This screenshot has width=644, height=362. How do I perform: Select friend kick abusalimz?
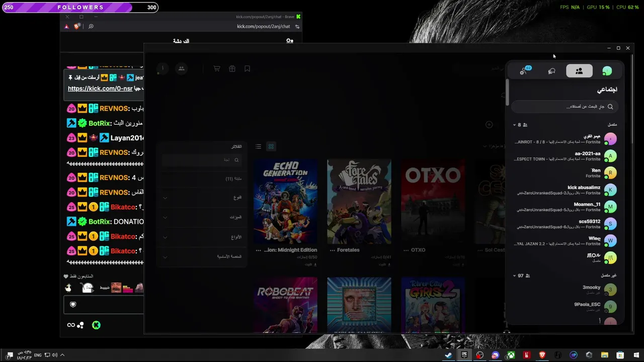(x=565, y=190)
